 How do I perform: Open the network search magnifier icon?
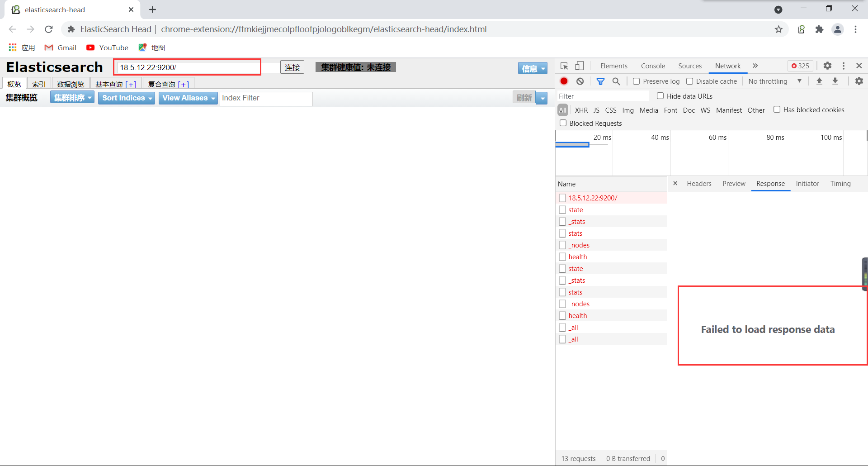click(x=616, y=81)
